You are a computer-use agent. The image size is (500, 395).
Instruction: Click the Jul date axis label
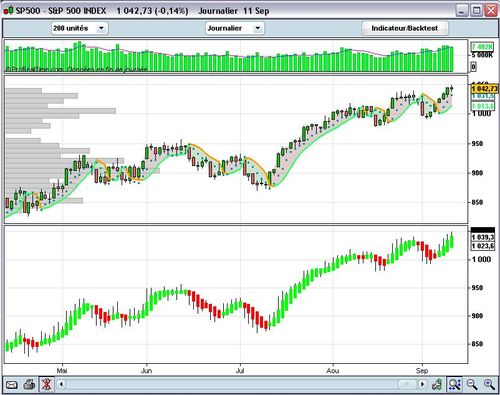tap(240, 371)
